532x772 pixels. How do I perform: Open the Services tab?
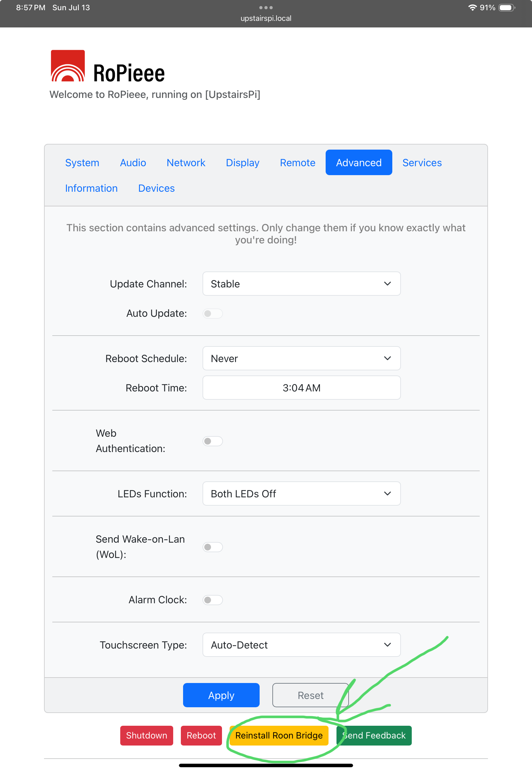[422, 163]
